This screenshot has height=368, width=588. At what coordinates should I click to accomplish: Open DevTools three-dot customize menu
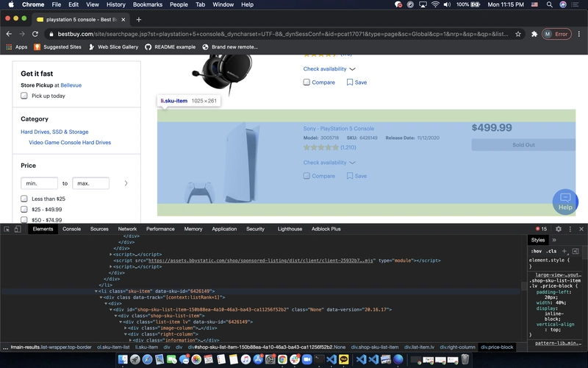pyautogui.click(x=570, y=229)
